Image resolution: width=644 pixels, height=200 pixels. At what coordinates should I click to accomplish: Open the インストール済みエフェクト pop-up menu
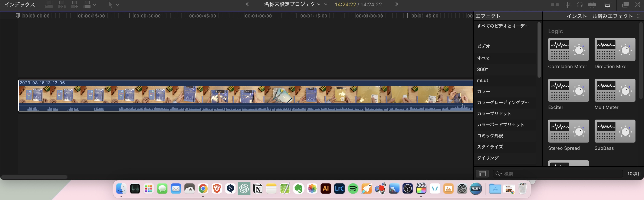pos(603,16)
